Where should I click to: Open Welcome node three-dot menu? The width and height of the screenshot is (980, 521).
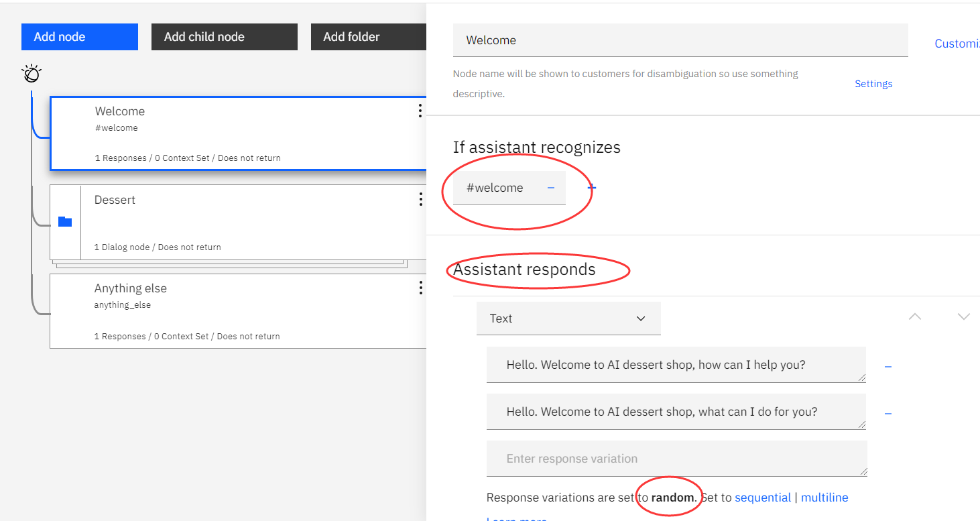click(x=420, y=111)
